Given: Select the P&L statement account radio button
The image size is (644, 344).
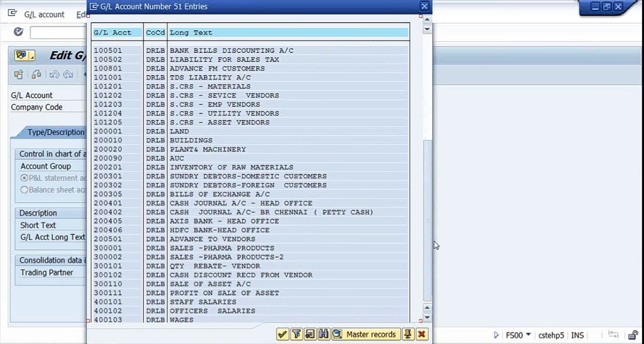Looking at the screenshot, I should click(x=24, y=178).
